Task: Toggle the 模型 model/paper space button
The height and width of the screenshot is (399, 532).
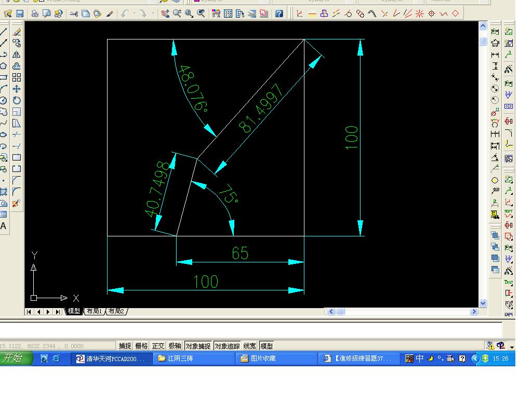Action: point(267,345)
